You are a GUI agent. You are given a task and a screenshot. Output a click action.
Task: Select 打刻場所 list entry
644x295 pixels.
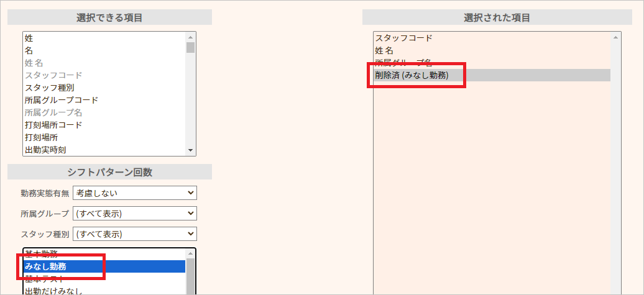[x=41, y=137]
